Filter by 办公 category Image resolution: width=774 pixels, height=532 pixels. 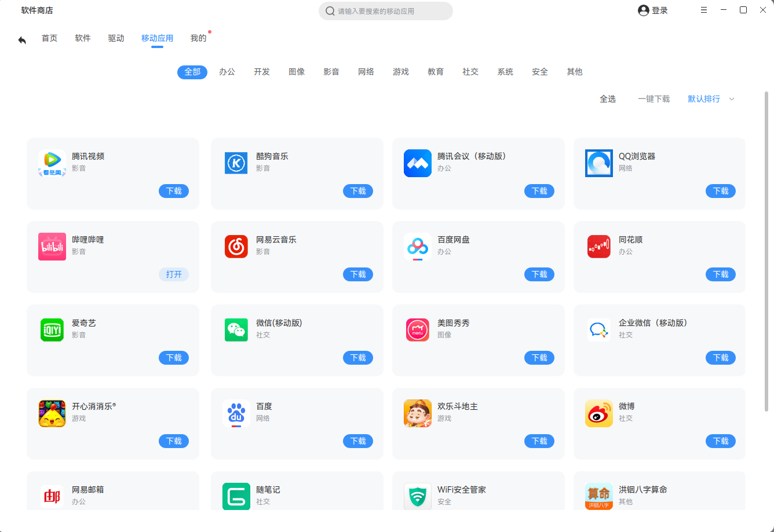pos(227,72)
